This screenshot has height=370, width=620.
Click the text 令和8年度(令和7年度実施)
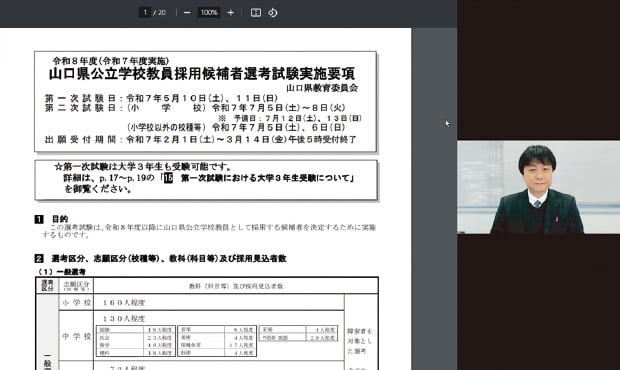tap(111, 61)
